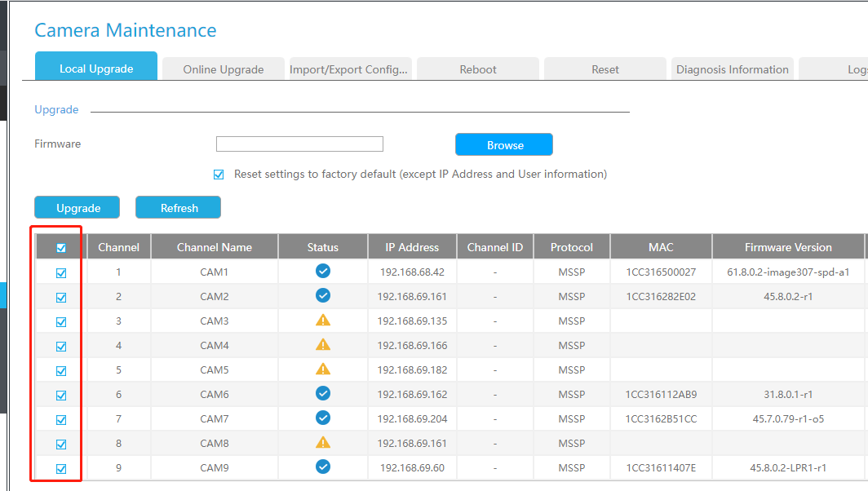The height and width of the screenshot is (491, 868).
Task: Click the IP Address column header
Action: click(x=412, y=247)
